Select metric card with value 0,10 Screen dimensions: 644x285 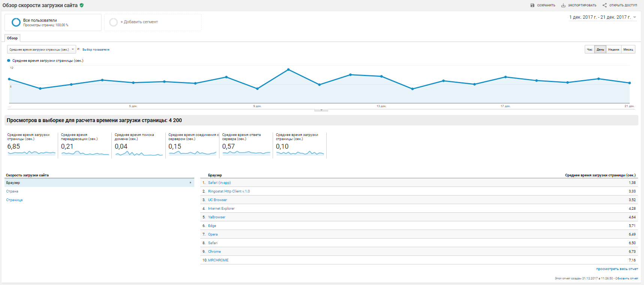[x=300, y=145]
